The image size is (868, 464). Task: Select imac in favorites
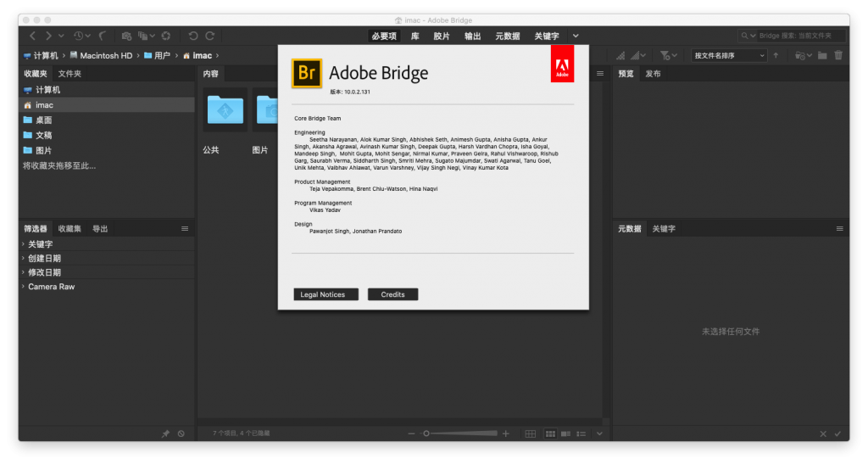pyautogui.click(x=107, y=104)
